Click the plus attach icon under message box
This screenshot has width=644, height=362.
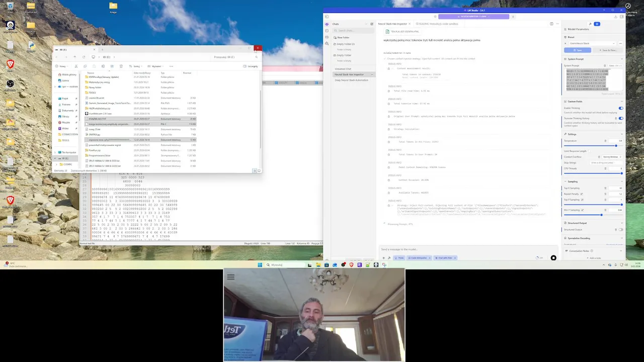pyautogui.click(x=383, y=258)
